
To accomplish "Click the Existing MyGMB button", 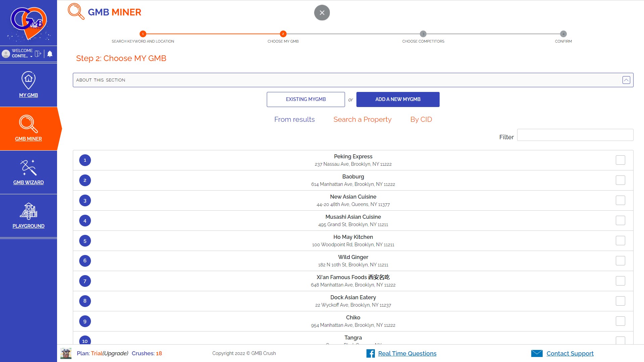I will [305, 99].
